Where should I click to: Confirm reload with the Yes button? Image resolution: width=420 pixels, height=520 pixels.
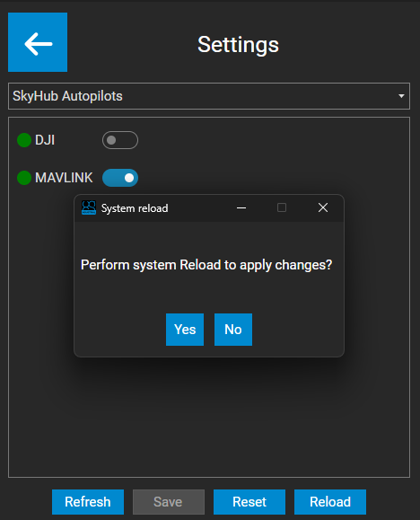185,330
